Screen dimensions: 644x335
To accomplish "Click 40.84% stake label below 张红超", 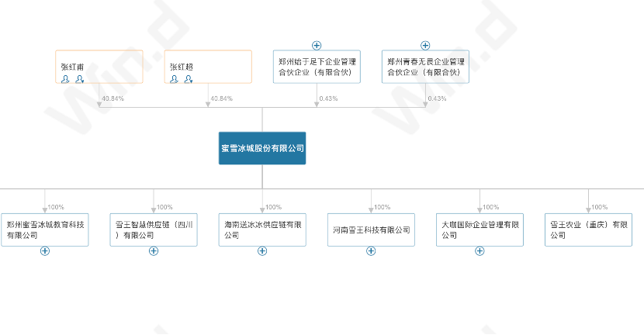I will (222, 98).
